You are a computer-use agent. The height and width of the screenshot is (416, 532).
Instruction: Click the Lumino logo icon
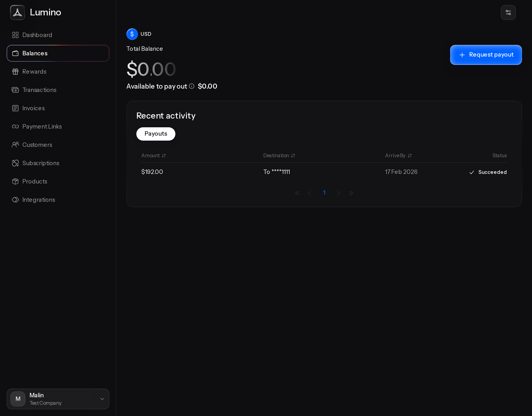[17, 12]
